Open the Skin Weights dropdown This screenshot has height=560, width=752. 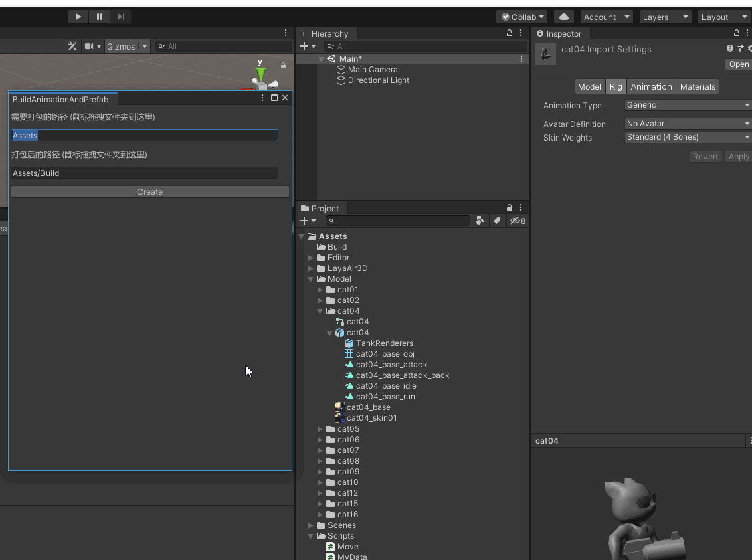click(x=688, y=137)
